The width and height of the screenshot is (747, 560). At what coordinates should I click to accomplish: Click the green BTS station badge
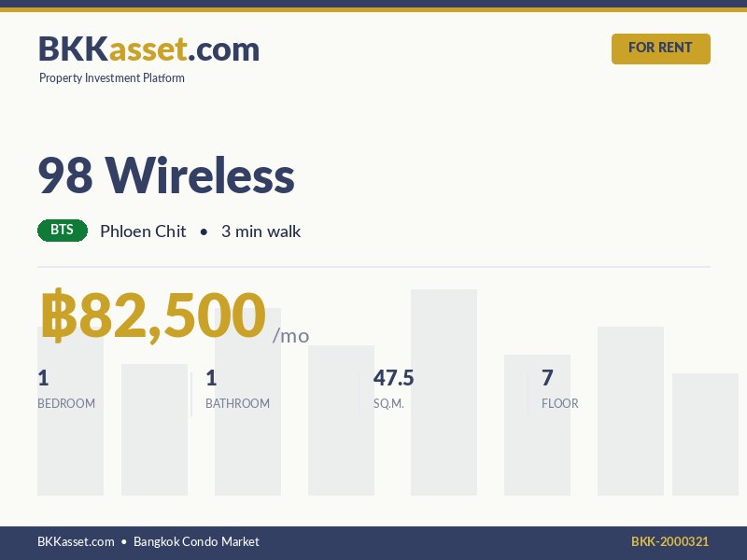pyautogui.click(x=63, y=231)
